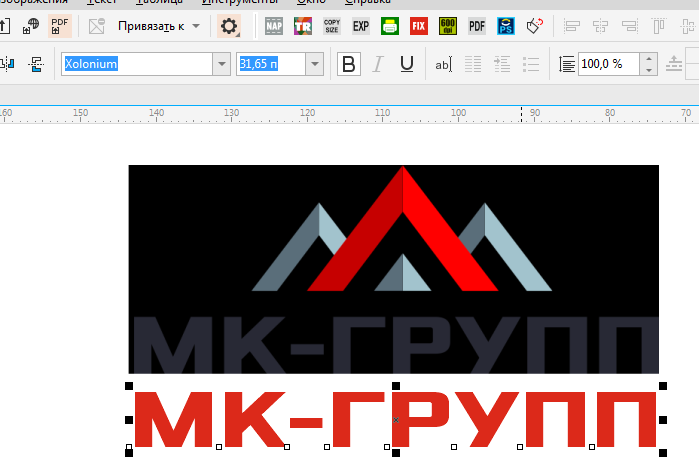
Task: Run the TR macro icon
Action: tap(303, 26)
